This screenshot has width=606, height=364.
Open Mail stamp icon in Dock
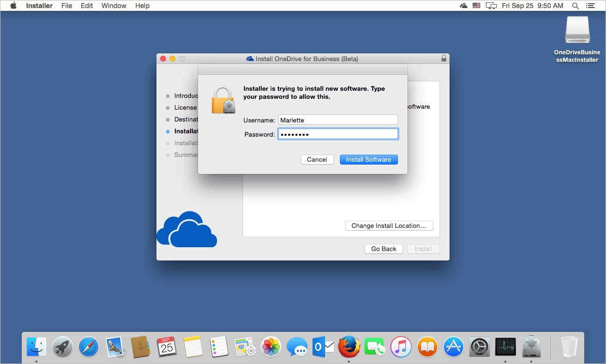pos(114,347)
